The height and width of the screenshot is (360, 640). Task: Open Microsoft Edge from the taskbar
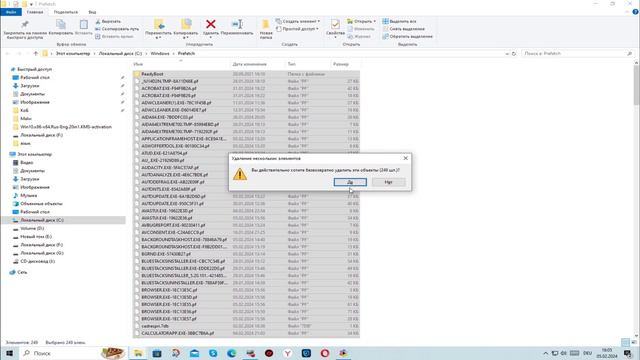coord(231,353)
